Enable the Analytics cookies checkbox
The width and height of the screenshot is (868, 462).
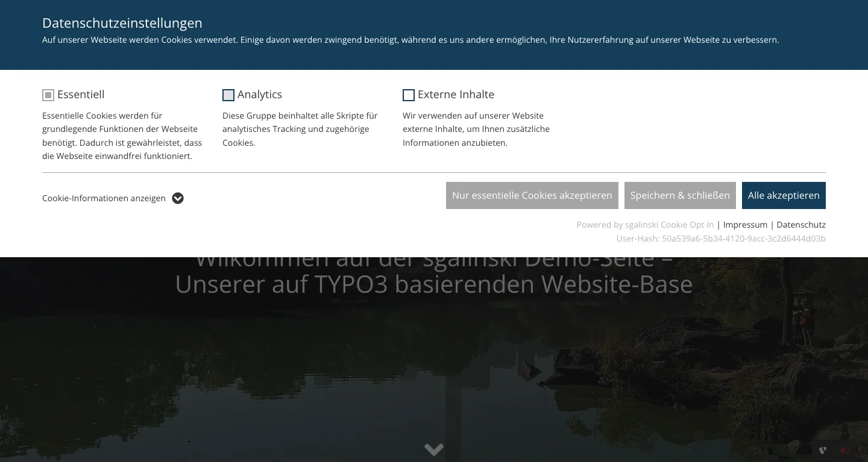point(228,95)
